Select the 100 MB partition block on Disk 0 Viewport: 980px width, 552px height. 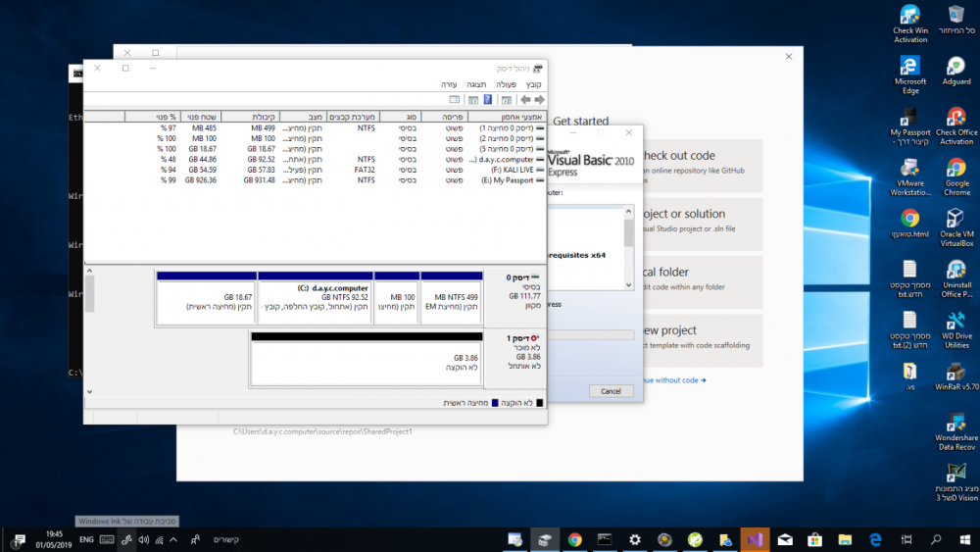[x=397, y=298]
